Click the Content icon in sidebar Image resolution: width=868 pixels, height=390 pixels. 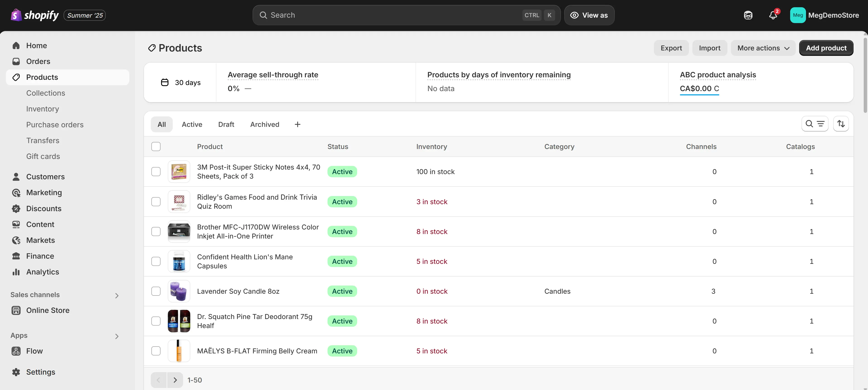[x=16, y=225]
